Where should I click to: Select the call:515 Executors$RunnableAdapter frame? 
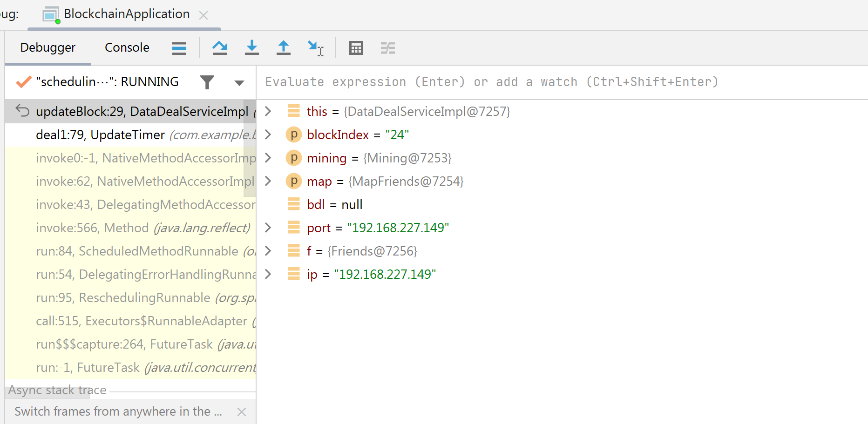pyautogui.click(x=130, y=321)
